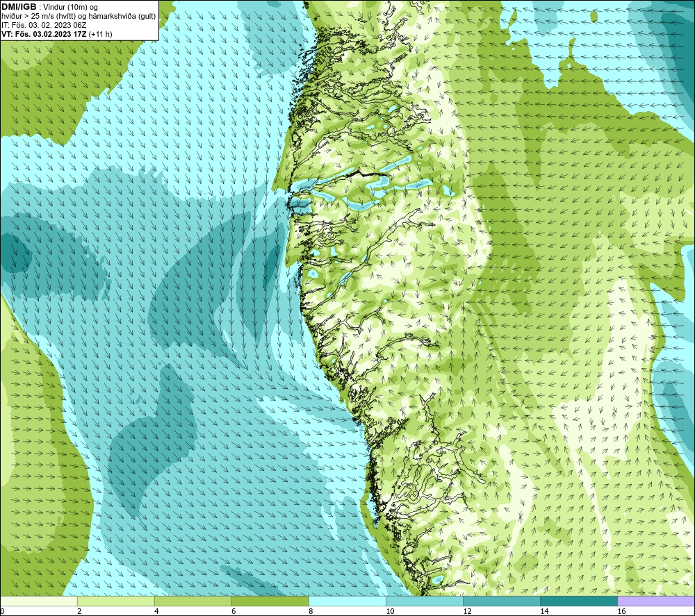Click the legend scale label 14
The width and height of the screenshot is (695, 616).
(x=544, y=611)
